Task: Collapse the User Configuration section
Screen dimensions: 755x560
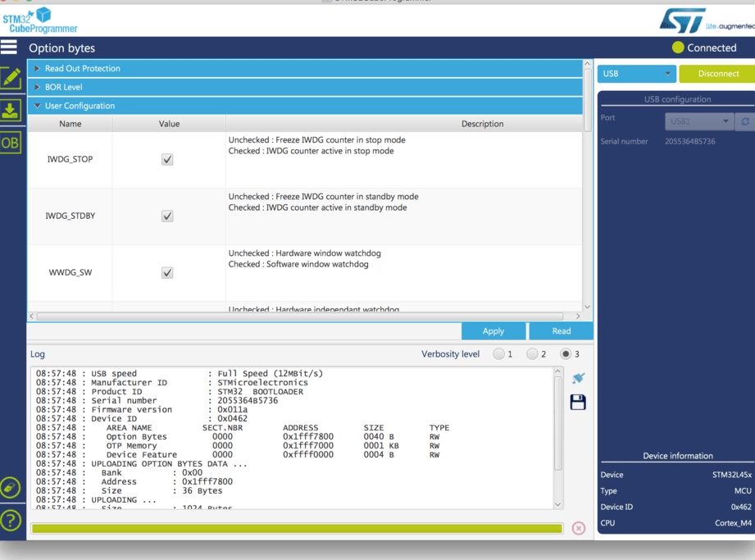Action: click(x=305, y=106)
